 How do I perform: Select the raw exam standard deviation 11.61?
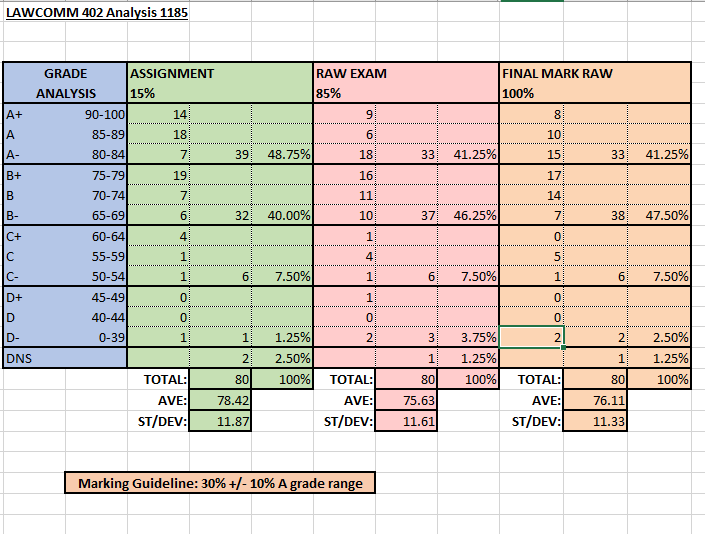(406, 421)
